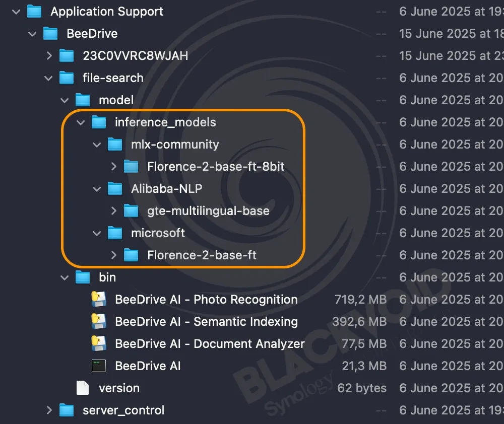Collapse the mlx-community folder

[x=97, y=145]
